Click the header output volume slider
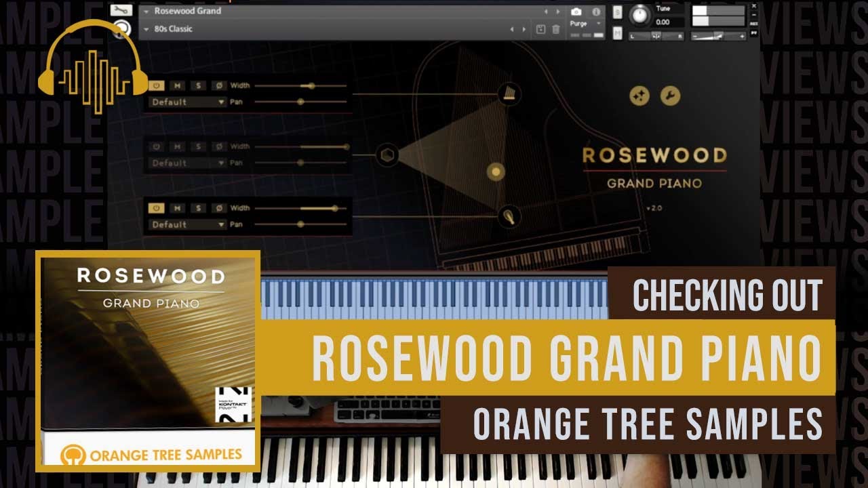This screenshot has width=868, height=488. click(719, 35)
